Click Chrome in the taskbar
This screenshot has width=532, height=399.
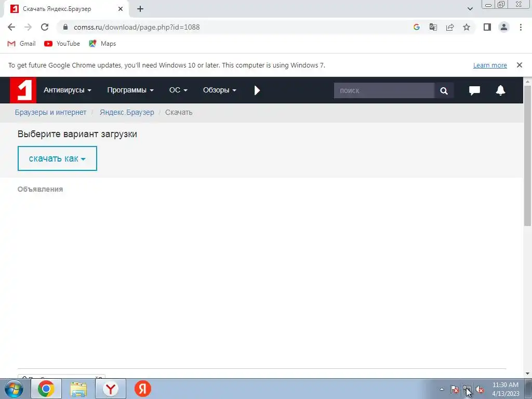[x=46, y=389]
